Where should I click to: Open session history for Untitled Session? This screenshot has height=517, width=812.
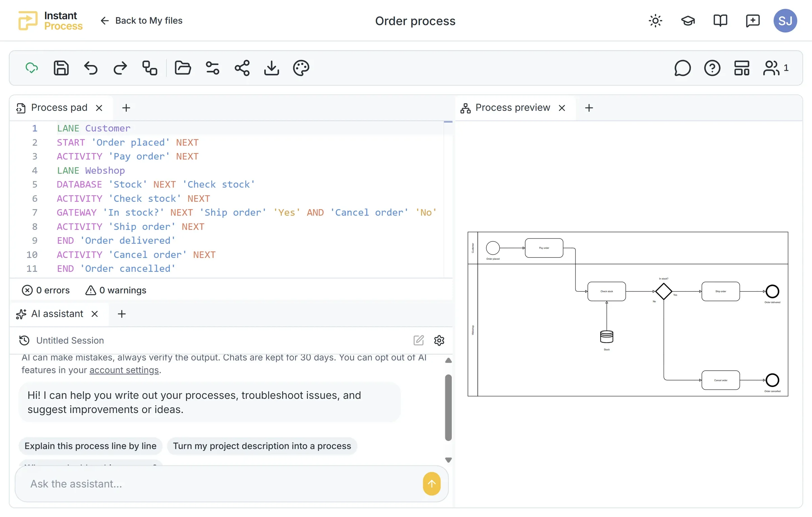[24, 340]
